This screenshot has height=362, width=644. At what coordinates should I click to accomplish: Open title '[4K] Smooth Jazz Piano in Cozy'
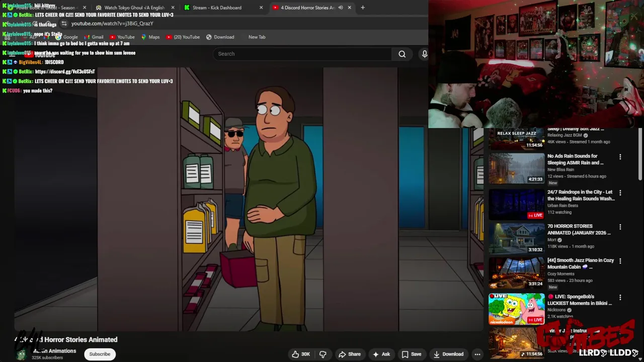(x=581, y=263)
